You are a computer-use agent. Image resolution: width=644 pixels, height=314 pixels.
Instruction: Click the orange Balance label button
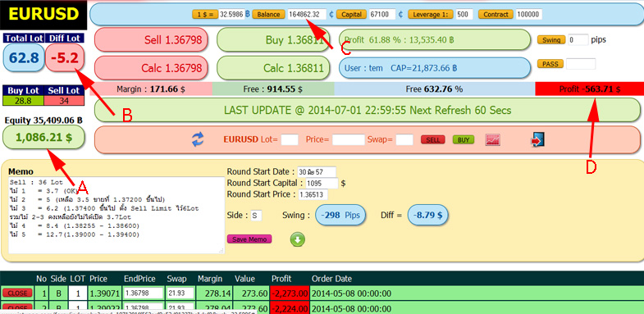tap(268, 15)
